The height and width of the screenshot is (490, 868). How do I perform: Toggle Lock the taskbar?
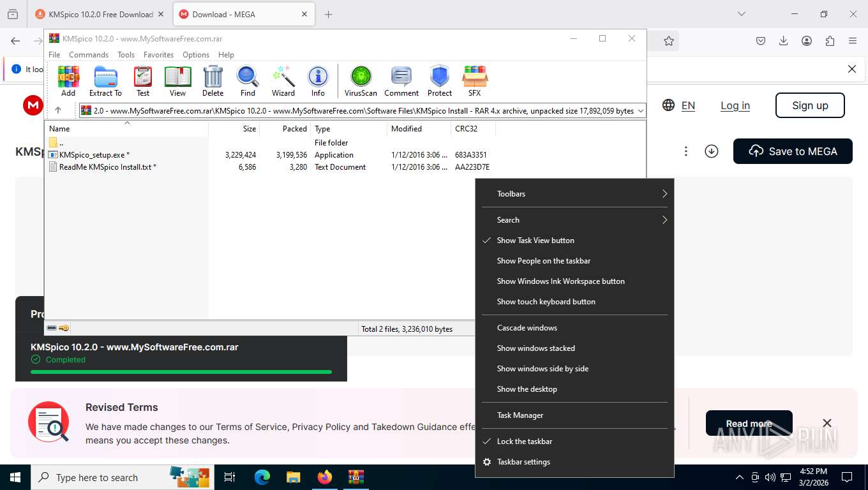[x=574, y=442]
